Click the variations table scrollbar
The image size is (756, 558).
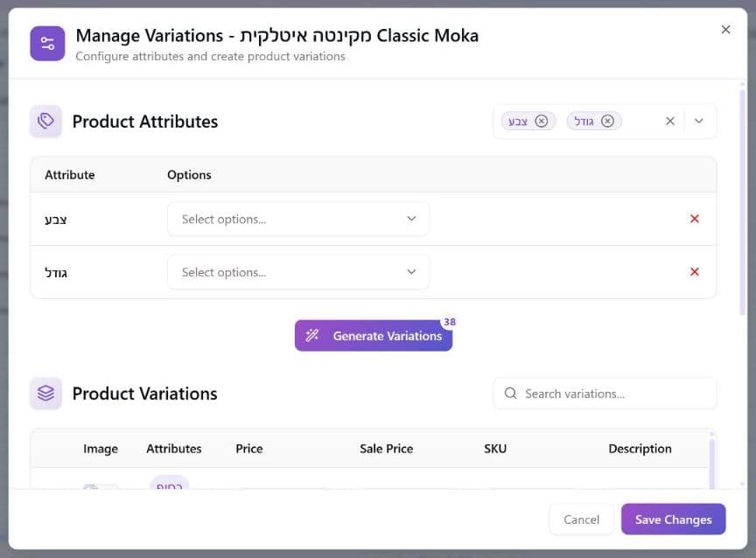point(711,463)
